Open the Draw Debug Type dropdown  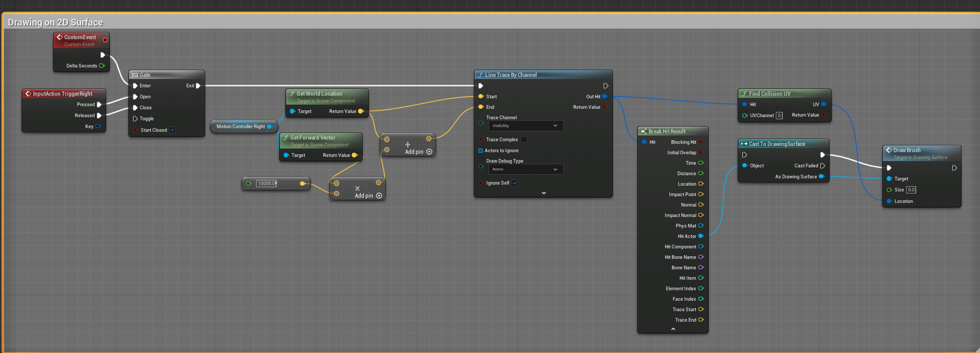(x=526, y=169)
